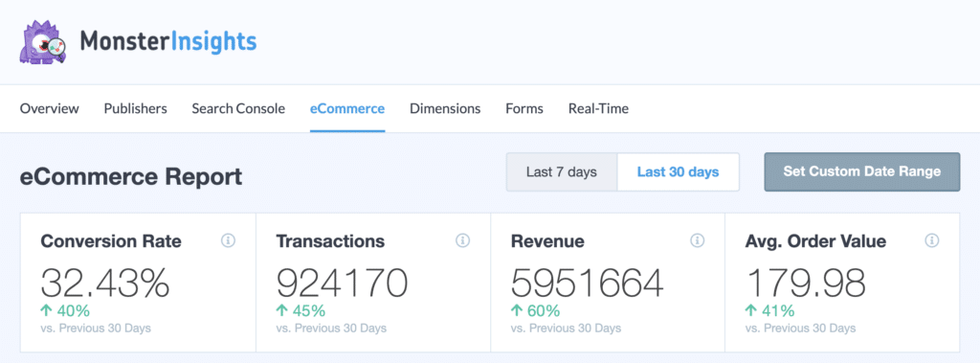The image size is (980, 363).
Task: Click Set Custom Date Range button
Action: [x=862, y=171]
